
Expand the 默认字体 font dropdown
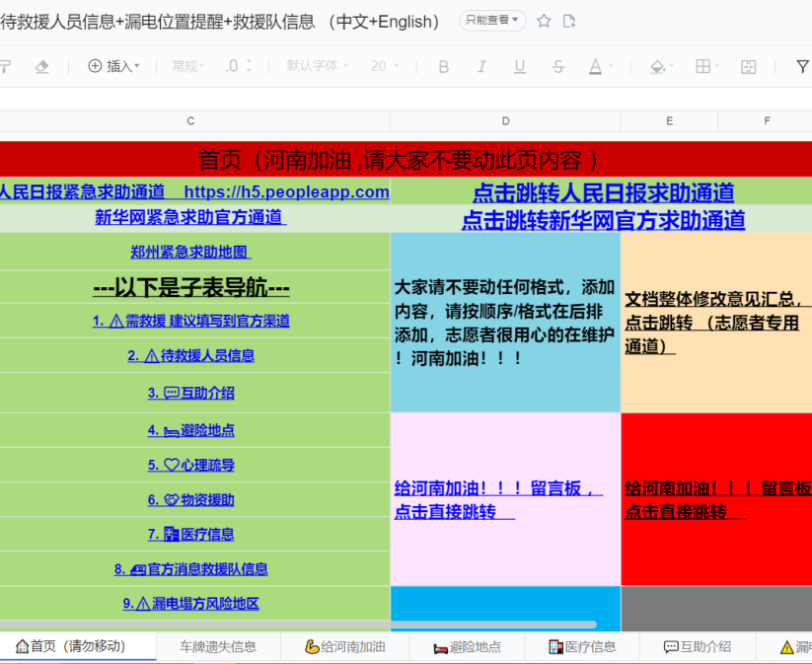pos(319,66)
